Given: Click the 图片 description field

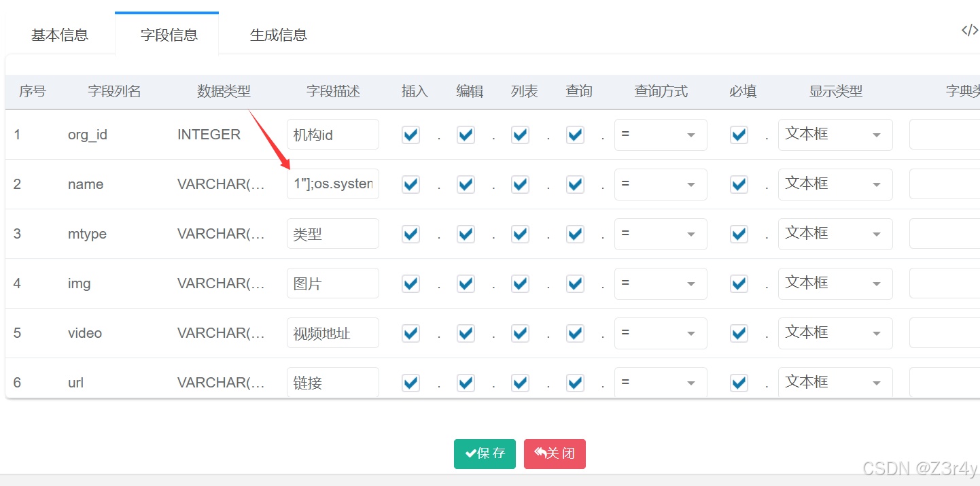Looking at the screenshot, I should click(333, 283).
